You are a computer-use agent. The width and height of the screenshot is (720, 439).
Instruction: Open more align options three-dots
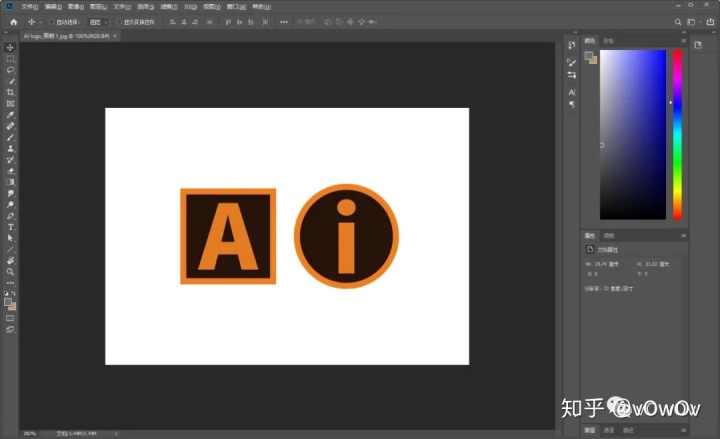284,22
